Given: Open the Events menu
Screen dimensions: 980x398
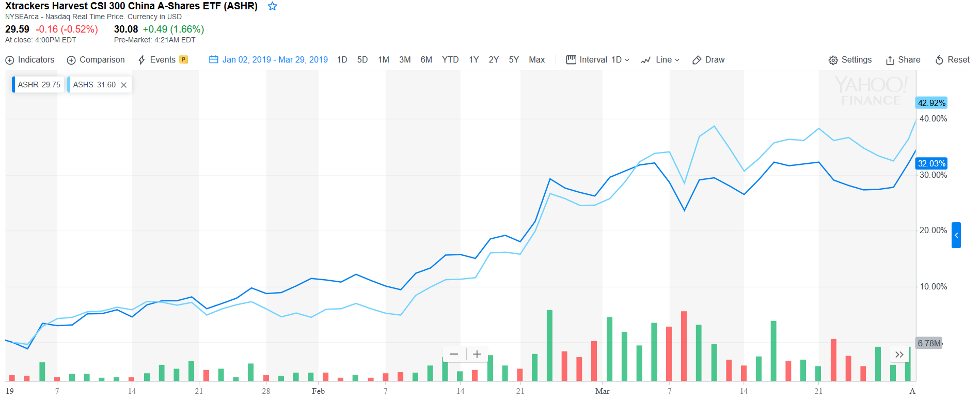Looking at the screenshot, I should 157,60.
